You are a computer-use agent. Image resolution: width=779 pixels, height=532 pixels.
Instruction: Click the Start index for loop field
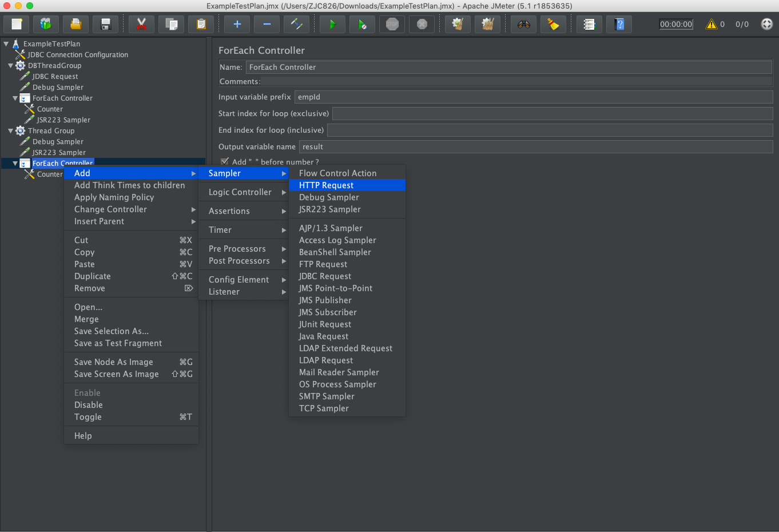pyautogui.click(x=553, y=114)
